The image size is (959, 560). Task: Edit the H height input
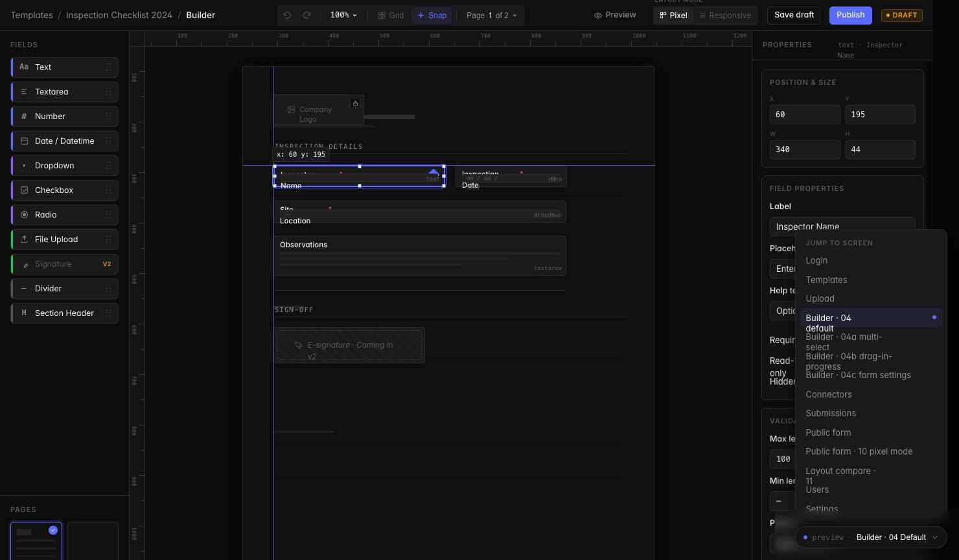880,150
